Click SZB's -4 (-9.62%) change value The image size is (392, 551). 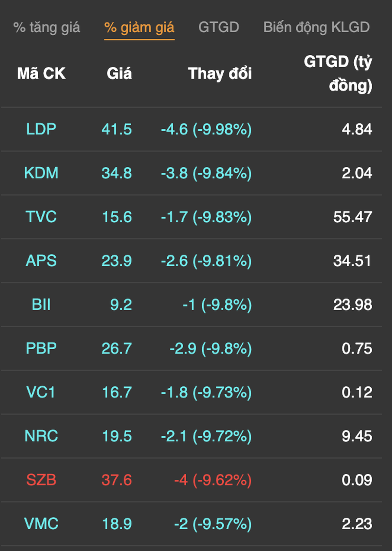coord(212,480)
